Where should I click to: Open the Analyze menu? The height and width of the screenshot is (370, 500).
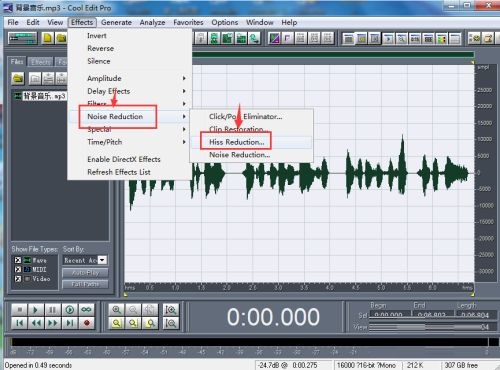tap(152, 22)
